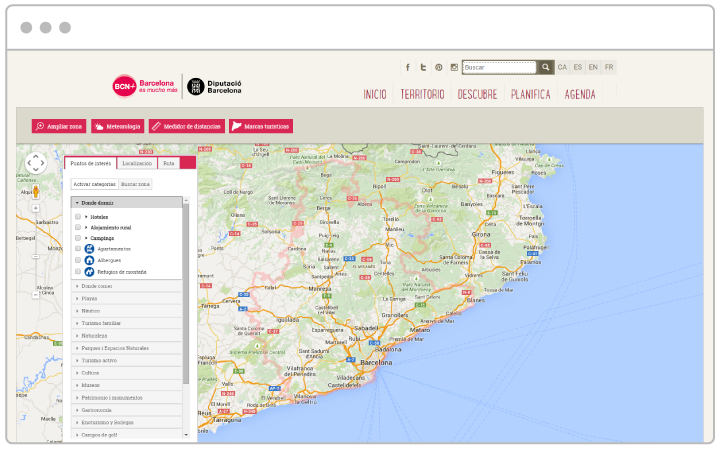720x450 pixels.
Task: Switch language to ES
Action: click(x=578, y=68)
